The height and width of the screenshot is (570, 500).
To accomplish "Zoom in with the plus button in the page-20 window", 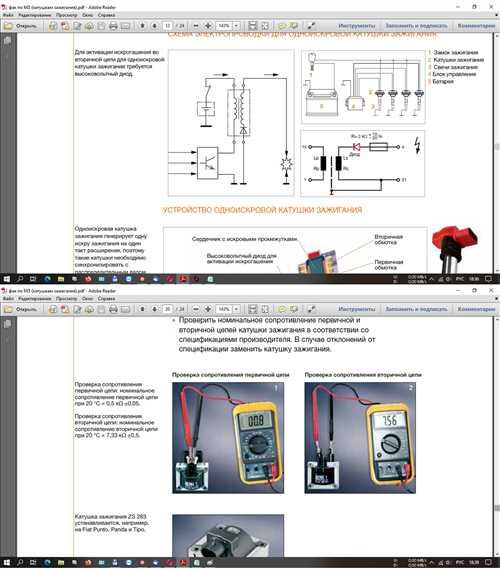I will [208, 309].
